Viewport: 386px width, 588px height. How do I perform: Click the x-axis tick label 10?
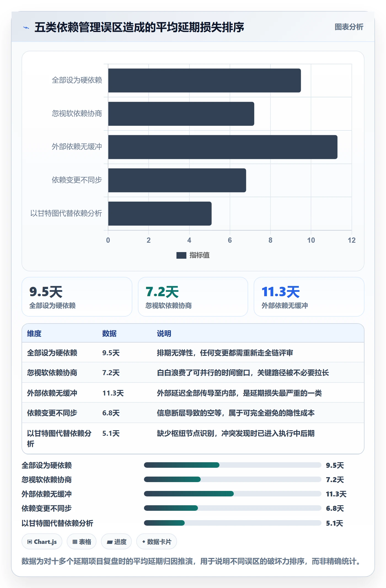point(311,240)
